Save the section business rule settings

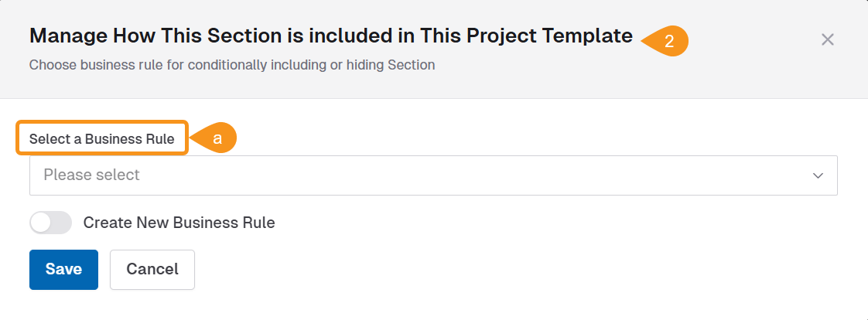(63, 269)
